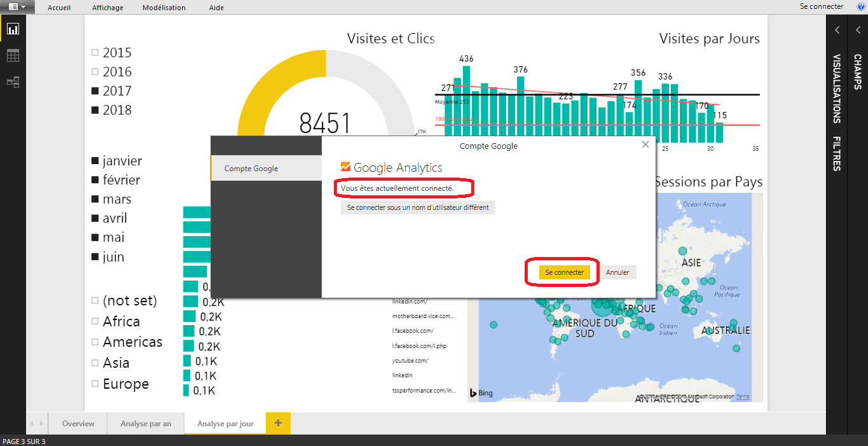868x446 pixels.
Task: Select the bar labeled 115
Action: (x=720, y=132)
